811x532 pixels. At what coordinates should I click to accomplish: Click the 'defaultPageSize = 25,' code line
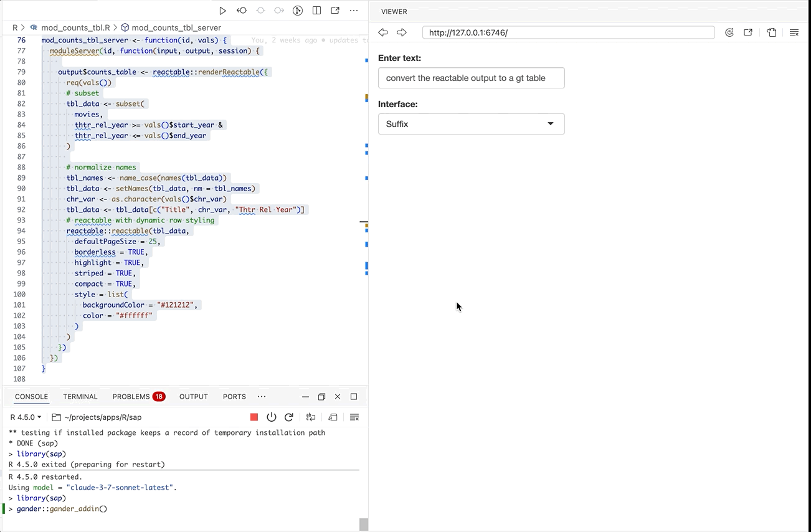[117, 241]
